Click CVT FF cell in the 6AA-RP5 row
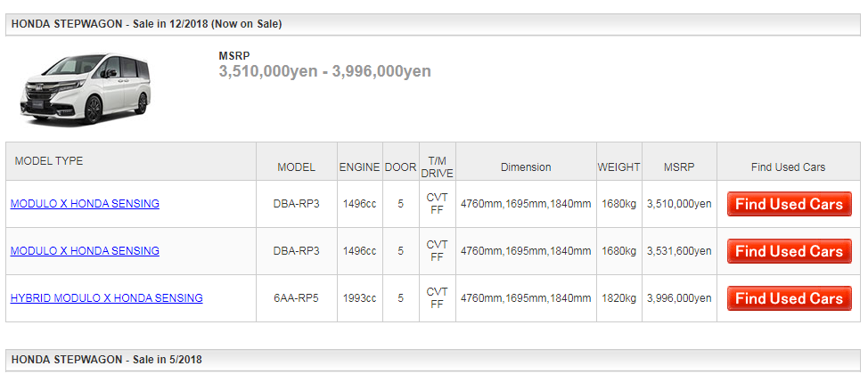868x374 pixels. (438, 298)
